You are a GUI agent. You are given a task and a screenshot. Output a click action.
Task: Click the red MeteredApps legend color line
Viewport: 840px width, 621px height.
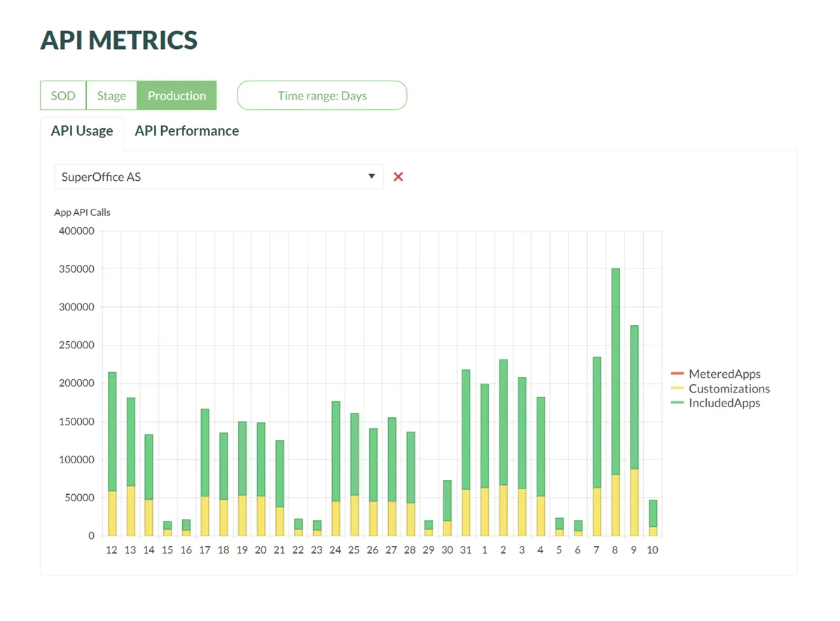tap(677, 374)
